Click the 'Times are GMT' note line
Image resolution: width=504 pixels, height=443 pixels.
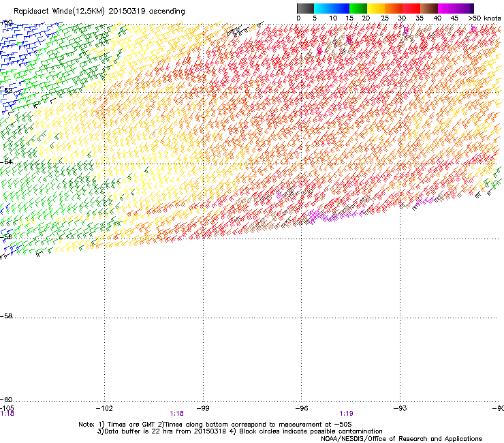(215, 425)
